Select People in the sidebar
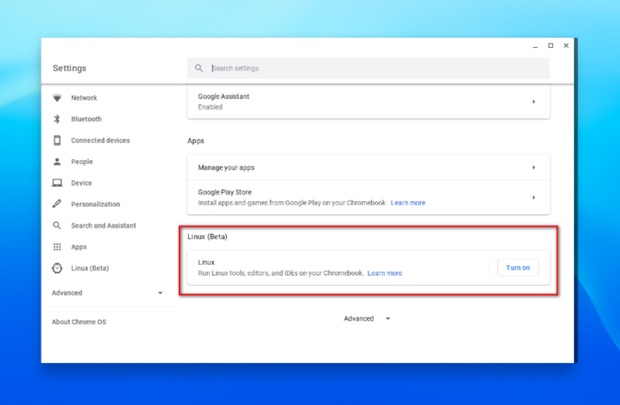 [82, 161]
